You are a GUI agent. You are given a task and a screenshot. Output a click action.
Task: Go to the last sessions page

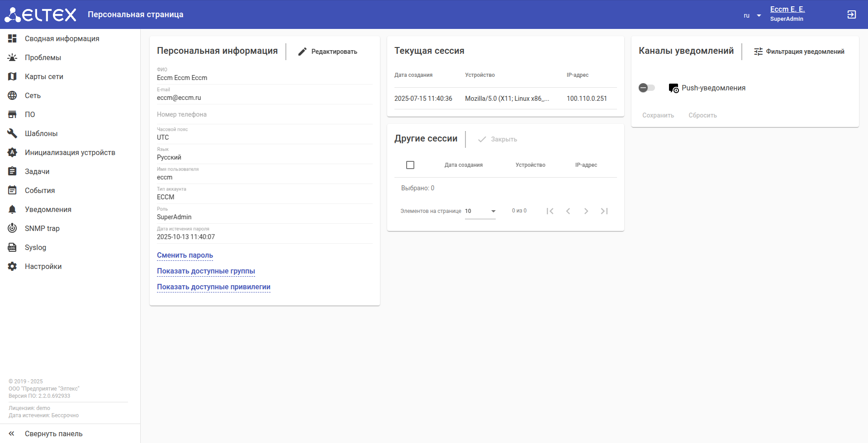coord(604,211)
